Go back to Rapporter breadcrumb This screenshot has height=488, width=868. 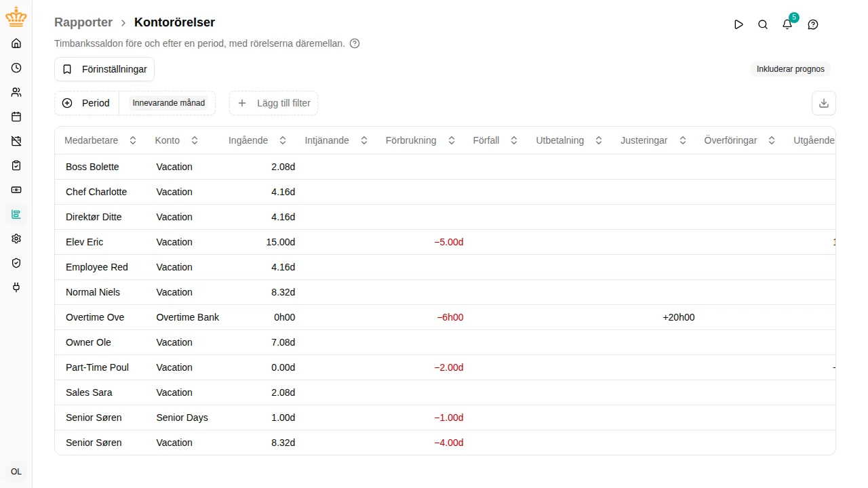click(x=83, y=22)
